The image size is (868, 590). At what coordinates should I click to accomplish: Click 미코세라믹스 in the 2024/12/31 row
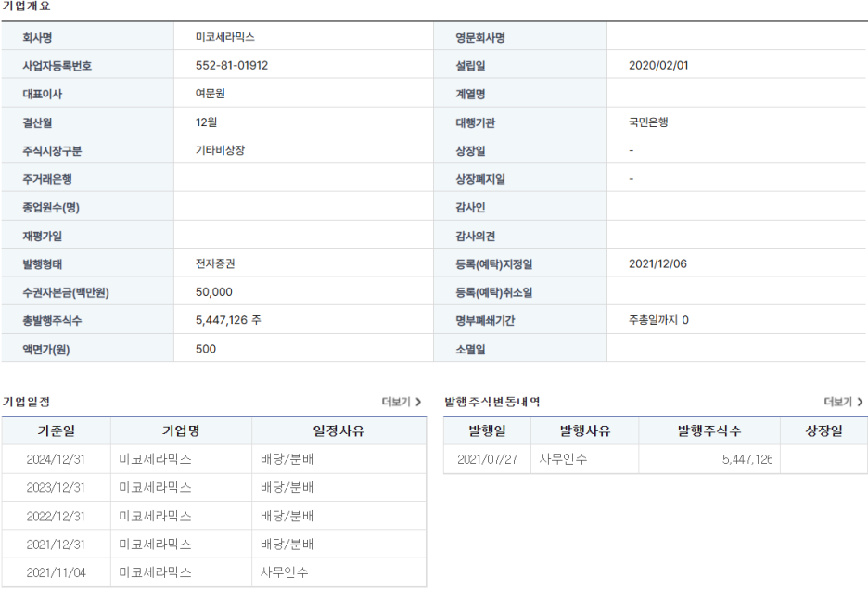coord(155,459)
